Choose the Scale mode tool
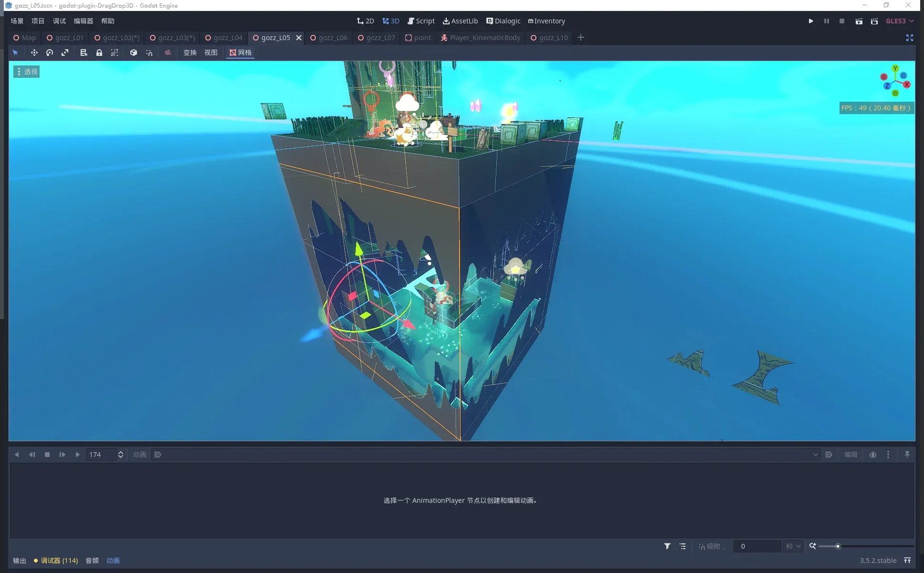Image resolution: width=924 pixels, height=573 pixels. click(x=65, y=53)
